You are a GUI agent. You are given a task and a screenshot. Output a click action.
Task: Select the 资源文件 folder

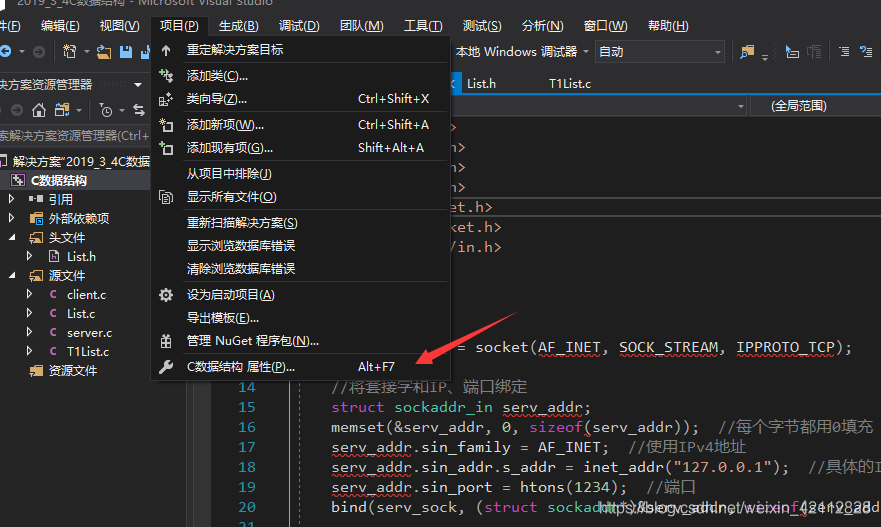(x=72, y=371)
